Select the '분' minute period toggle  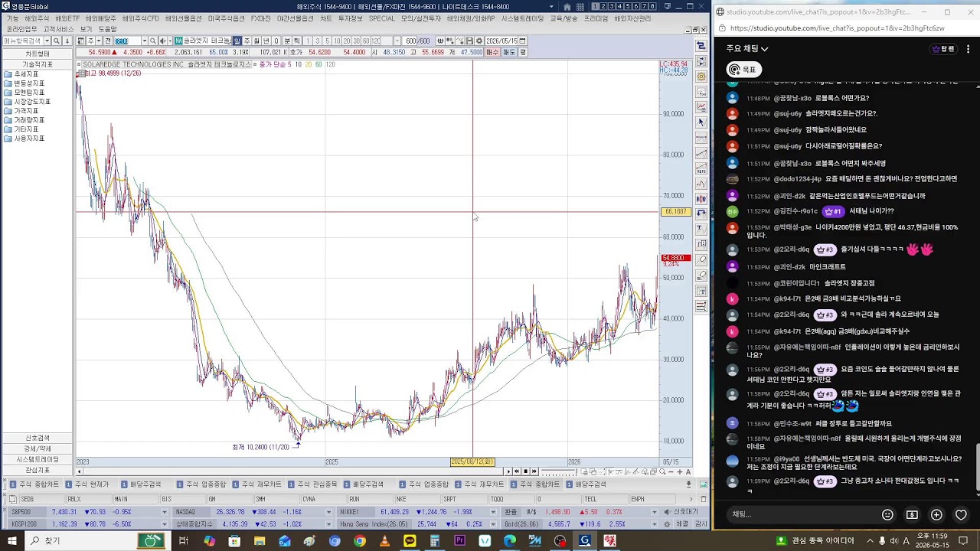click(287, 41)
